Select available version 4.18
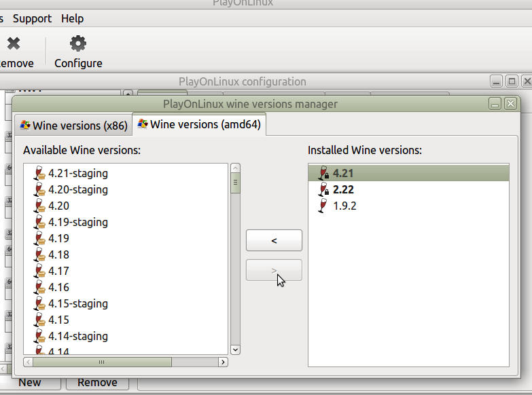This screenshot has width=532, height=395. [58, 255]
